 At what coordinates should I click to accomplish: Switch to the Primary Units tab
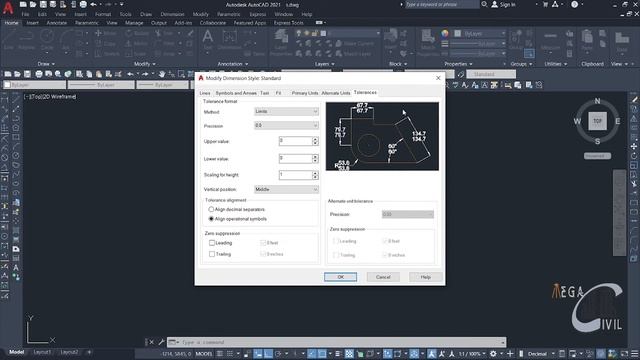(x=304, y=93)
